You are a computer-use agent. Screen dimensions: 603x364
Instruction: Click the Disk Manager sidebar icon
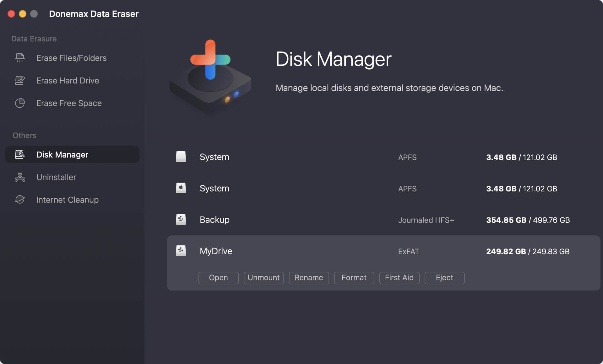click(x=20, y=154)
